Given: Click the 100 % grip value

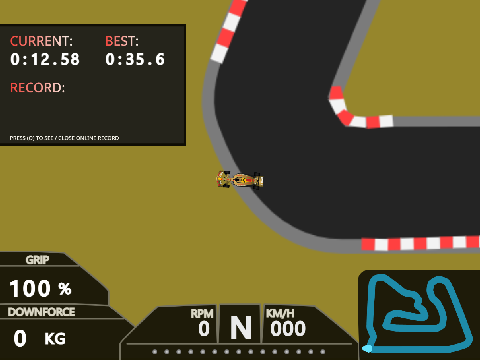Looking at the screenshot, I should pyautogui.click(x=40, y=288).
